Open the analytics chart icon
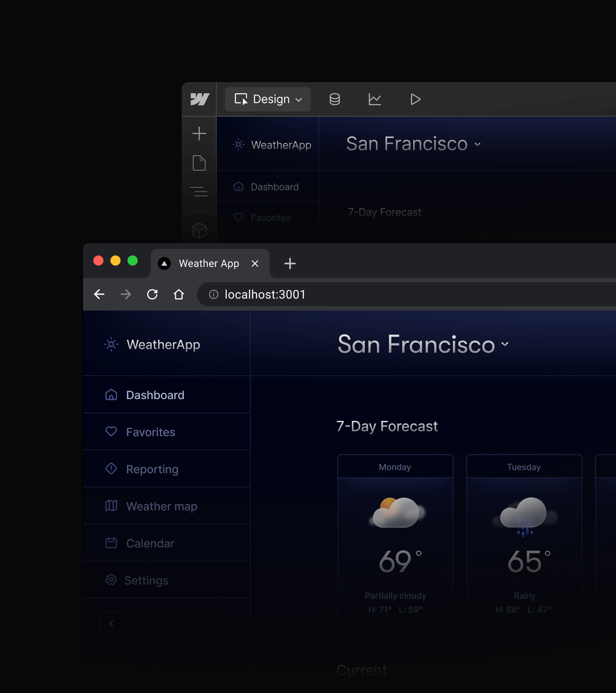Screen dimensions: 616x693 point(375,99)
